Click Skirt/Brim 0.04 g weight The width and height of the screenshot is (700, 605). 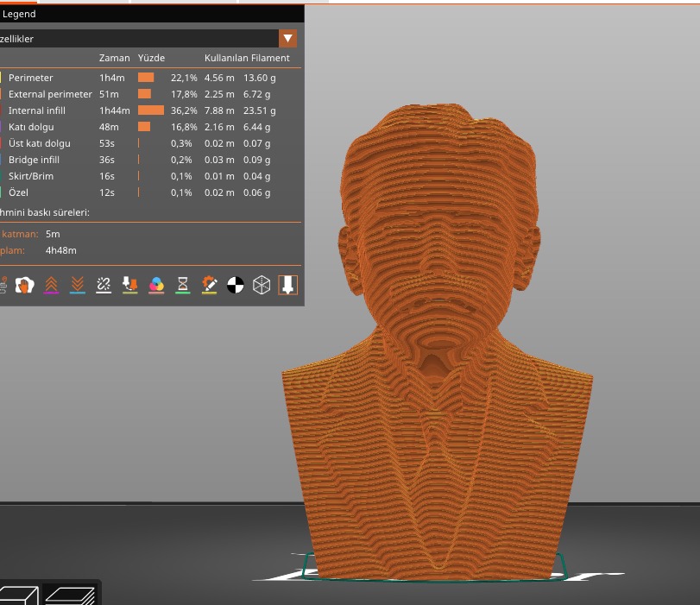256,176
